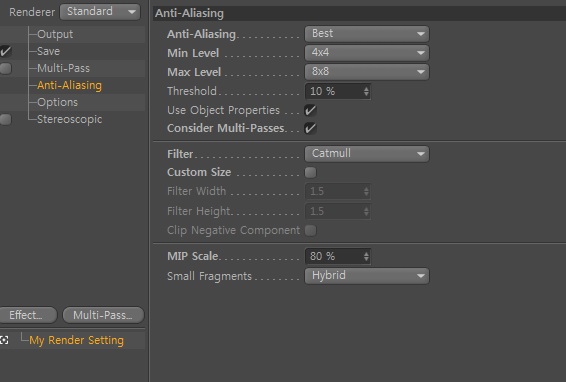Open the Max Level 8x8 dropdown
This screenshot has width=566, height=382.
tap(367, 72)
